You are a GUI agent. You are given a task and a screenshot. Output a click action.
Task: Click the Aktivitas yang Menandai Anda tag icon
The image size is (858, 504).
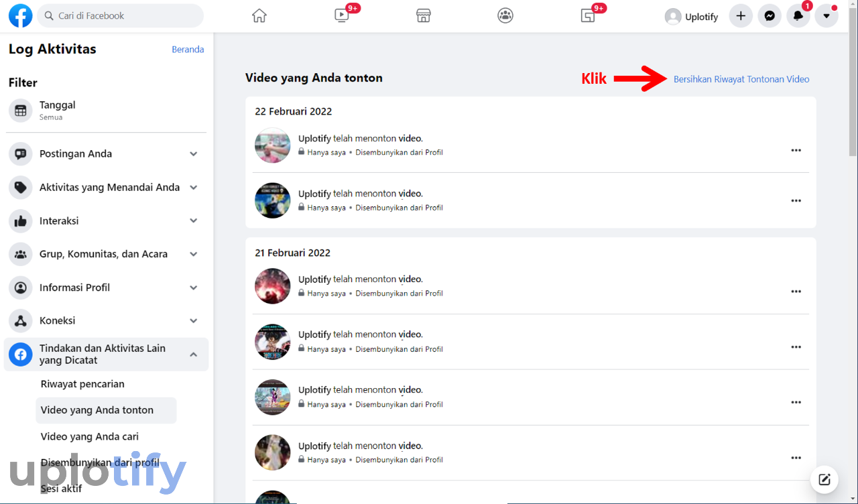(21, 187)
